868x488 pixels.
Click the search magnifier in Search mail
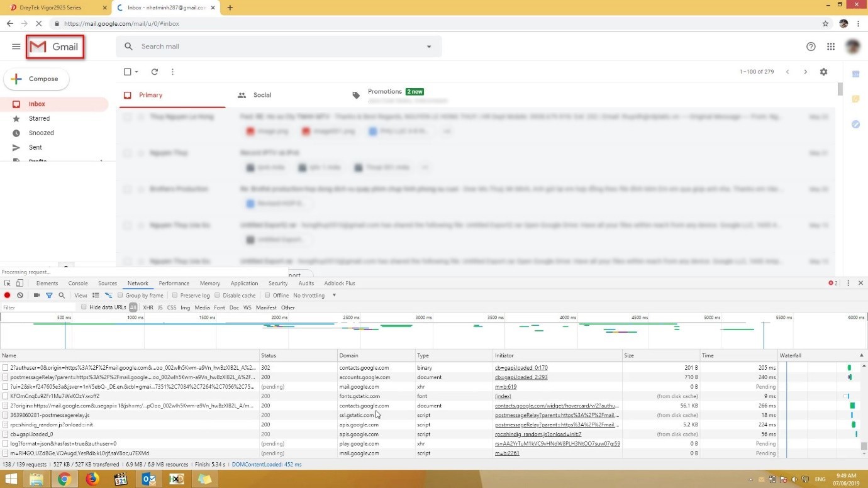[x=128, y=47]
